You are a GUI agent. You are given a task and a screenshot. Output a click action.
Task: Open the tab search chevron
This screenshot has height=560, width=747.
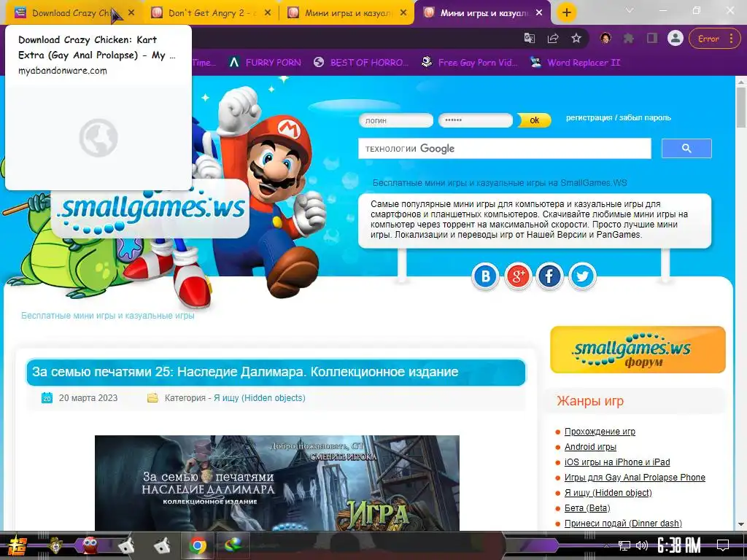[630, 10]
